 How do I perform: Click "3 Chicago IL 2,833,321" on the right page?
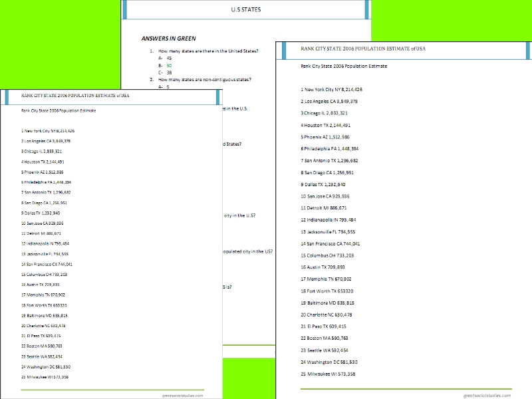[x=324, y=113]
